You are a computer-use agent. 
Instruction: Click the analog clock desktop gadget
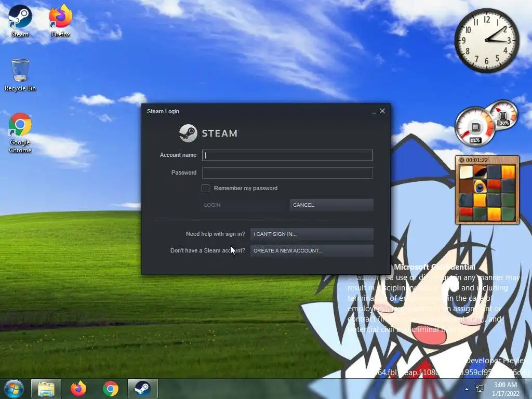point(487,41)
